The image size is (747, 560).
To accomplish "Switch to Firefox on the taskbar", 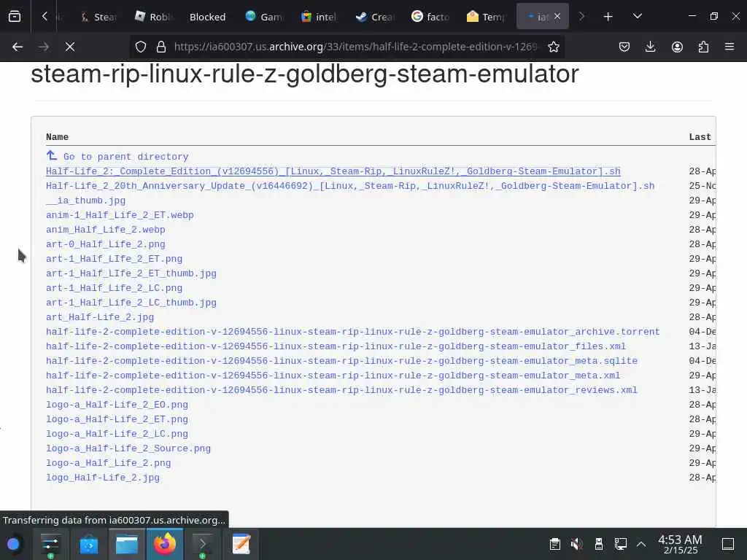I will point(165,544).
